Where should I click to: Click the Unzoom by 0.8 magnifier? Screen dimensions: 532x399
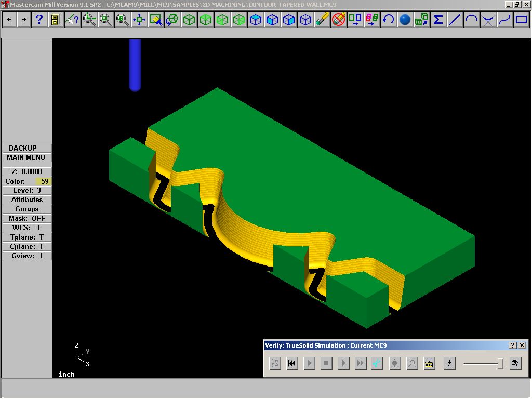[x=122, y=20]
